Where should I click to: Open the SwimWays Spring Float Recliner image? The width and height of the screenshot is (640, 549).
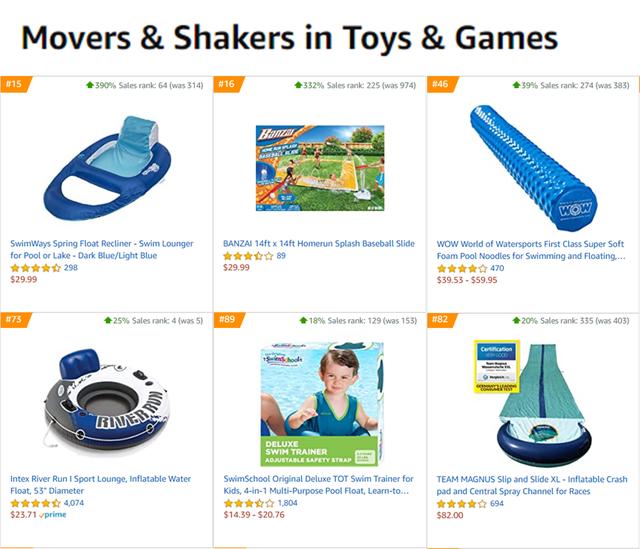[107, 168]
